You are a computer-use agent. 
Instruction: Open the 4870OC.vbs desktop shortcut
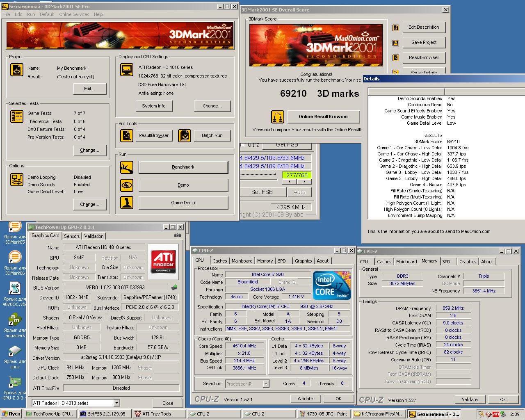pyautogui.click(x=15, y=294)
